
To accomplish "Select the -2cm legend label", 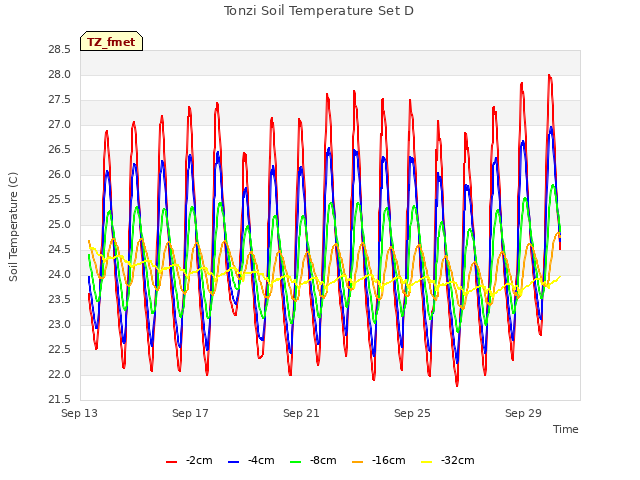I will pyautogui.click(x=199, y=460).
